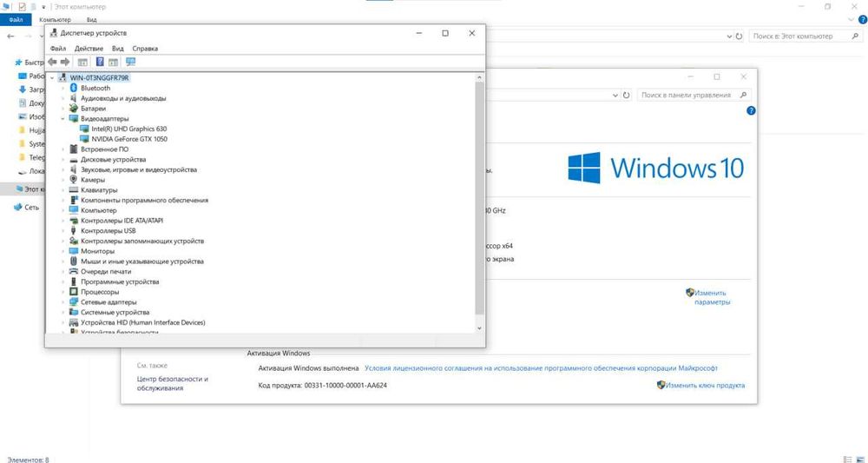Screen dimensions: 868x463
Task: Click the Поиск в: Этот компьютер search field
Action: click(x=806, y=36)
